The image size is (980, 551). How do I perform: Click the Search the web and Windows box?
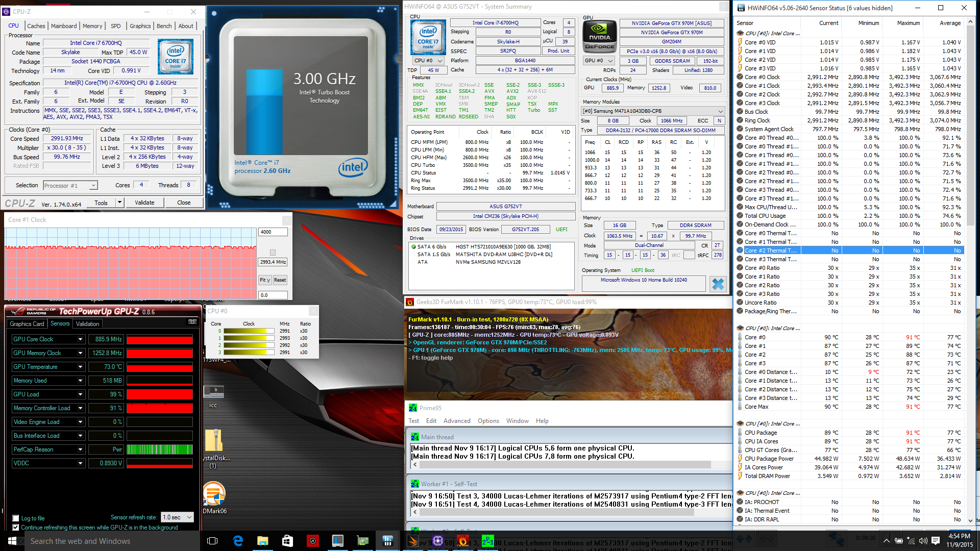(112, 541)
